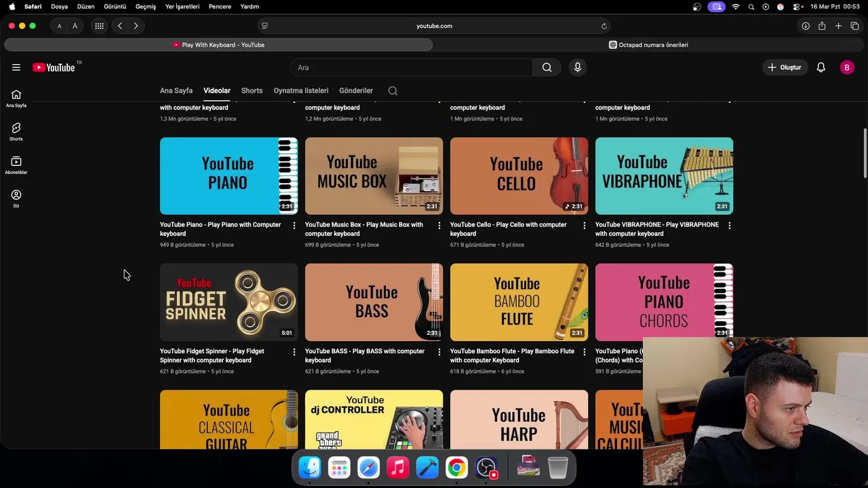
Task: Open the Görüntü menu
Action: [115, 6]
